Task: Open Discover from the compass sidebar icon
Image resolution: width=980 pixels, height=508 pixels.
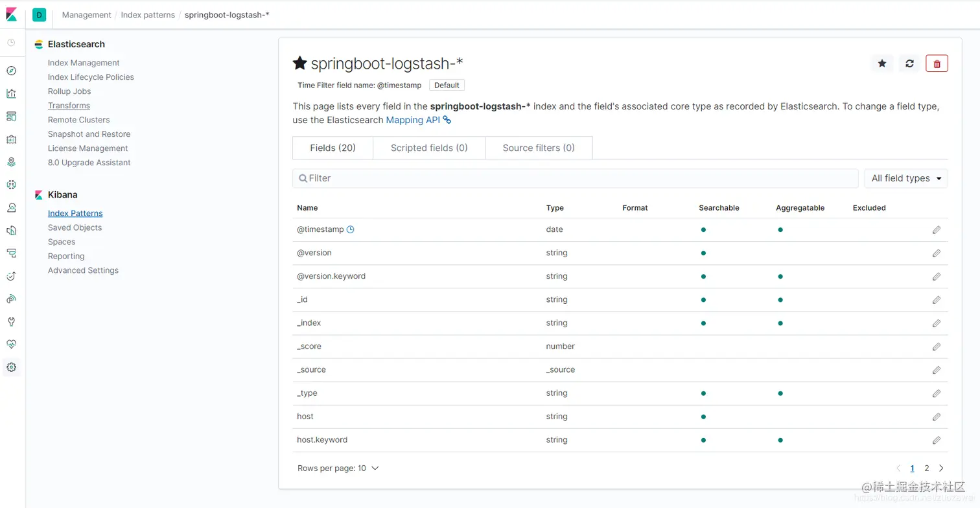Action: click(x=11, y=71)
